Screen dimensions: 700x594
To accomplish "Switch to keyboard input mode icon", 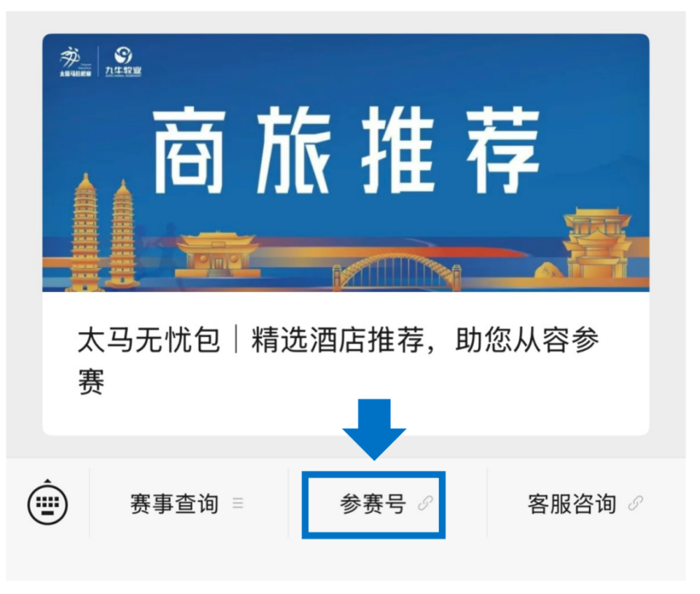I will click(48, 503).
